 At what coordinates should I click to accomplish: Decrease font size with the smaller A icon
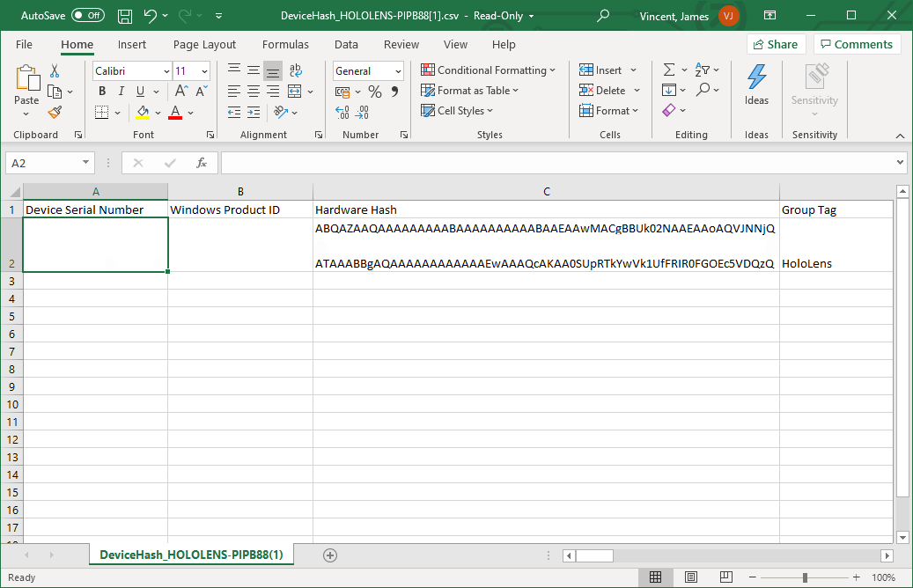point(202,91)
